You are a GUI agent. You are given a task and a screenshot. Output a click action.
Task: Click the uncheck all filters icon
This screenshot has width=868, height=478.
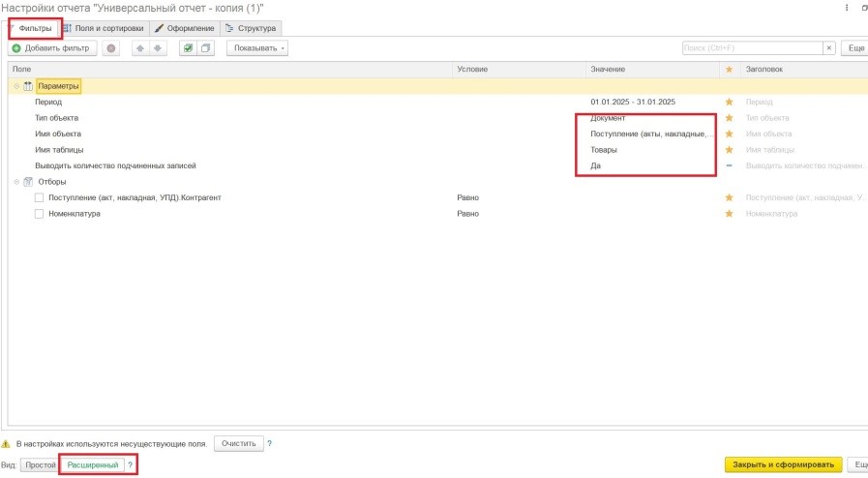(x=205, y=47)
